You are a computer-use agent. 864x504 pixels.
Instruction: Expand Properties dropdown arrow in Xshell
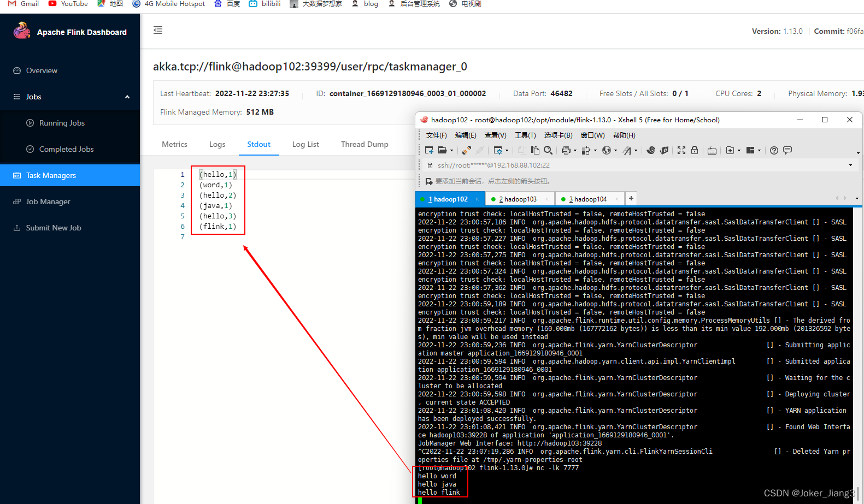(x=507, y=151)
